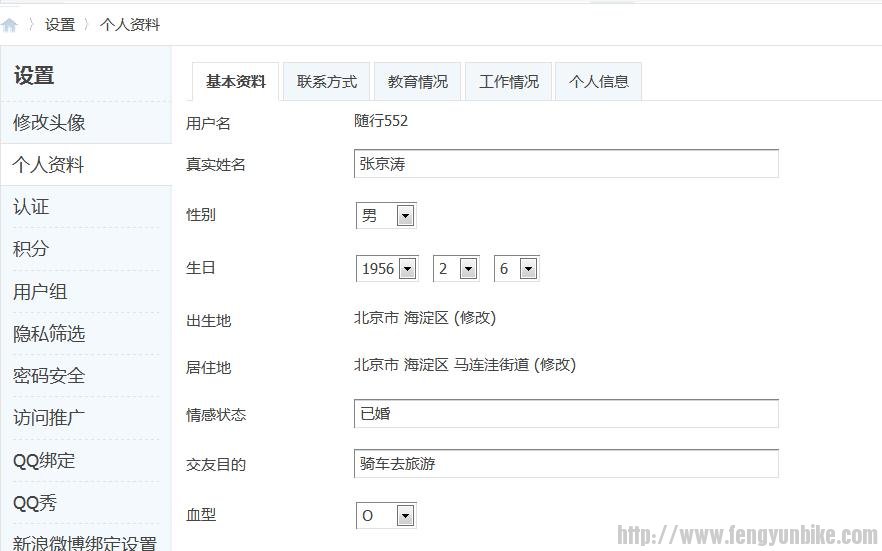Expand the blood type dropdown
The height and width of the screenshot is (551, 882).
[x=386, y=515]
